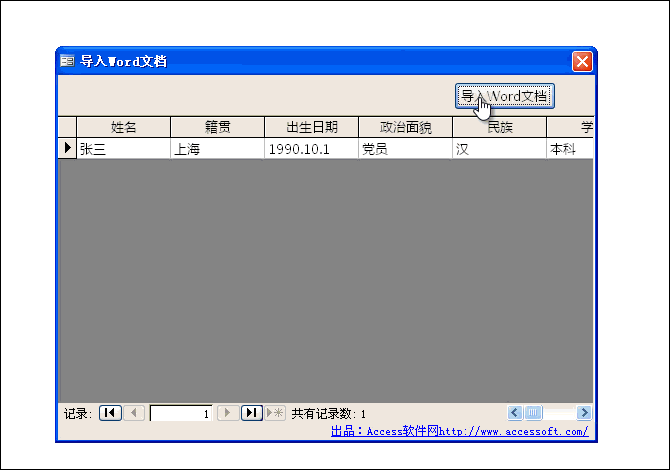Select the cell containing 本科
The width and height of the screenshot is (670, 470).
pyautogui.click(x=570, y=148)
